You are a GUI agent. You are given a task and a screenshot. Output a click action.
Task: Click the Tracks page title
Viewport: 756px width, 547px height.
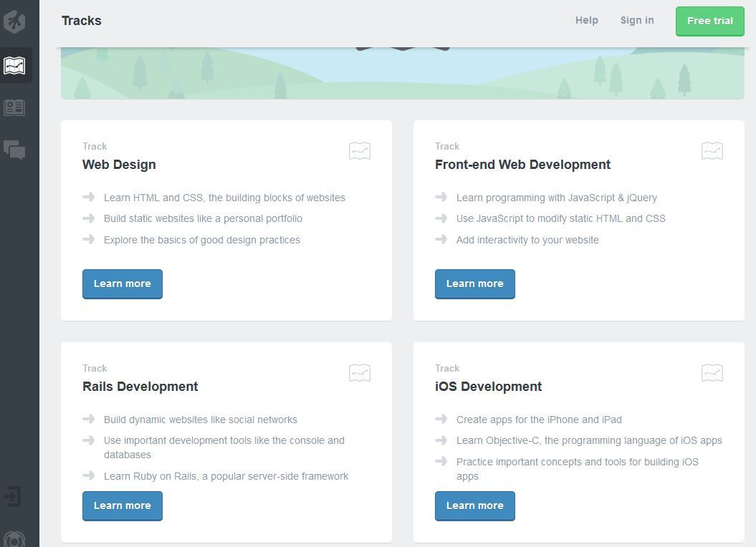(82, 21)
